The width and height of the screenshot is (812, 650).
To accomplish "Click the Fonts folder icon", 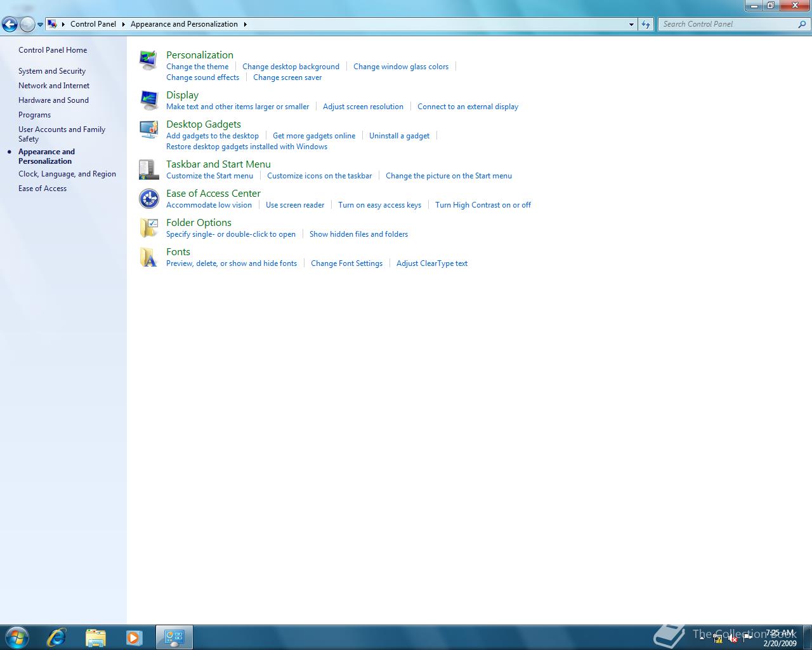I will (x=148, y=257).
